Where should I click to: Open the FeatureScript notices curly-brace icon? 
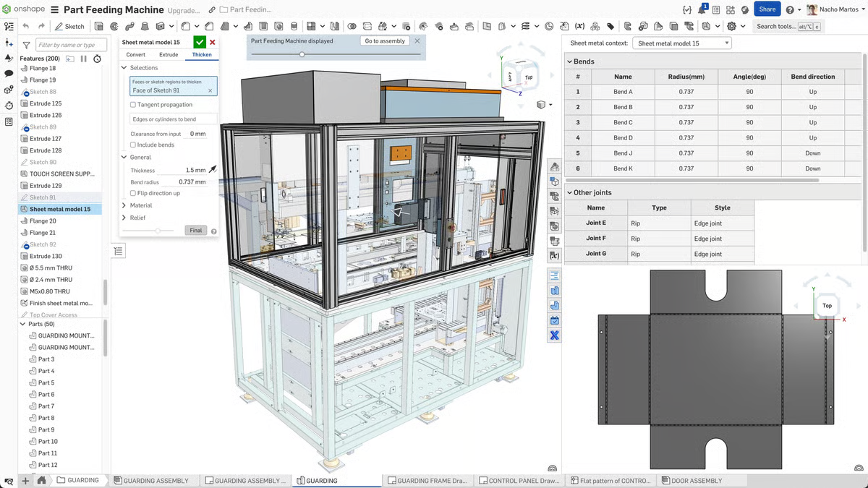point(686,9)
